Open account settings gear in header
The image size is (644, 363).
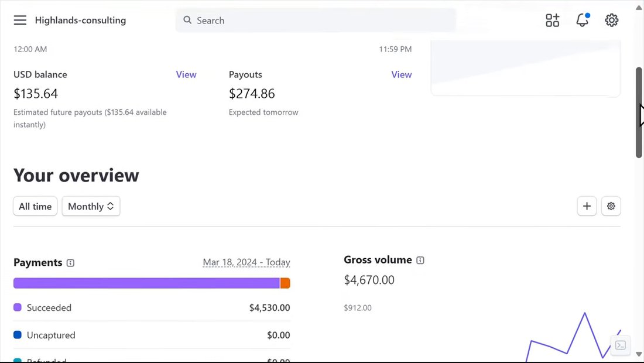pyautogui.click(x=612, y=20)
